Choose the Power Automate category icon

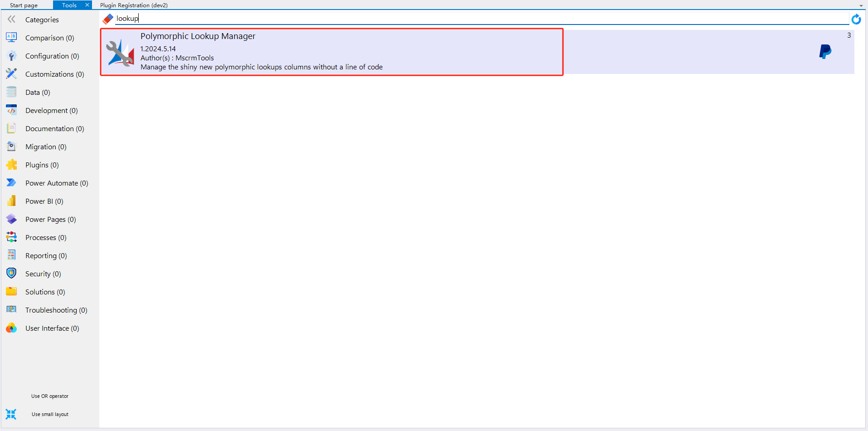(x=11, y=182)
